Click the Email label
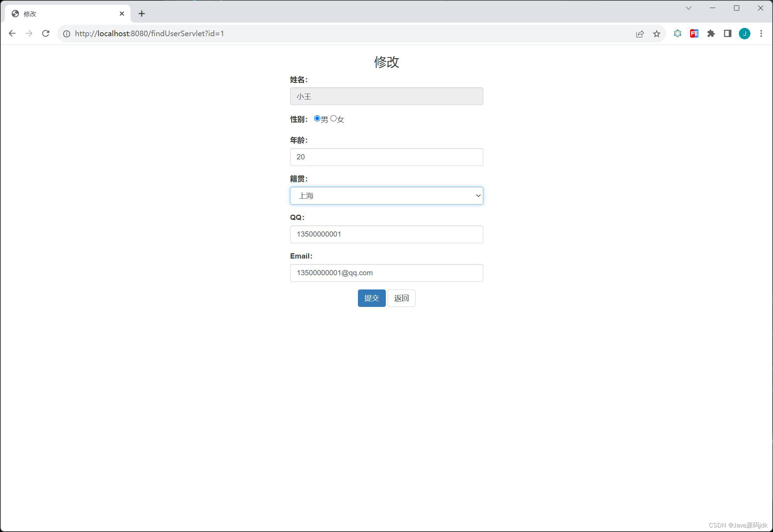The height and width of the screenshot is (532, 773). coord(301,256)
